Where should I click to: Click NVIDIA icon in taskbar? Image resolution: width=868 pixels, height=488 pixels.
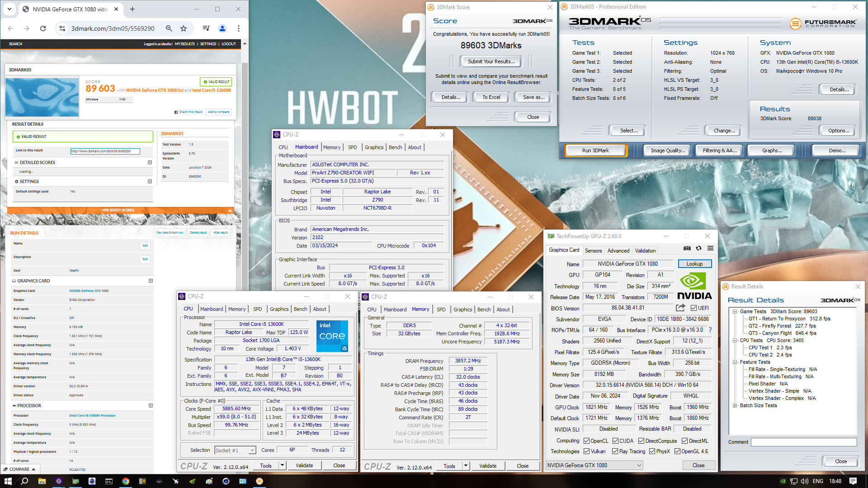(193, 481)
